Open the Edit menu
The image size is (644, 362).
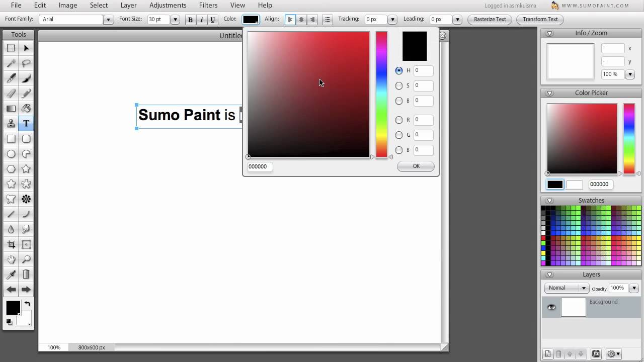pyautogui.click(x=40, y=5)
